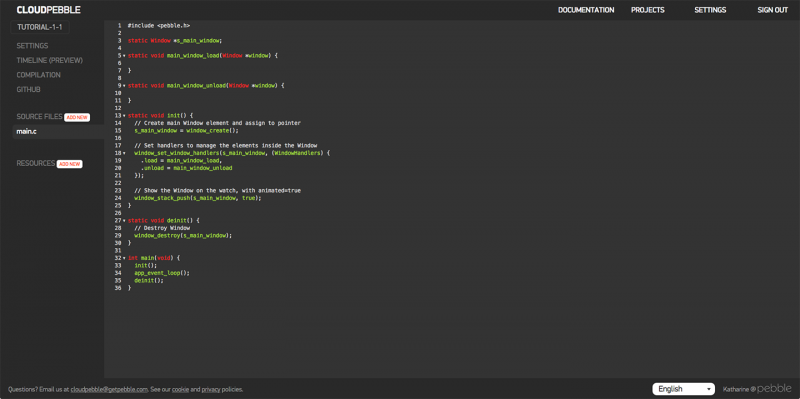800x399 pixels.
Task: Click the .unload = main_window_unload line
Action: [186, 168]
